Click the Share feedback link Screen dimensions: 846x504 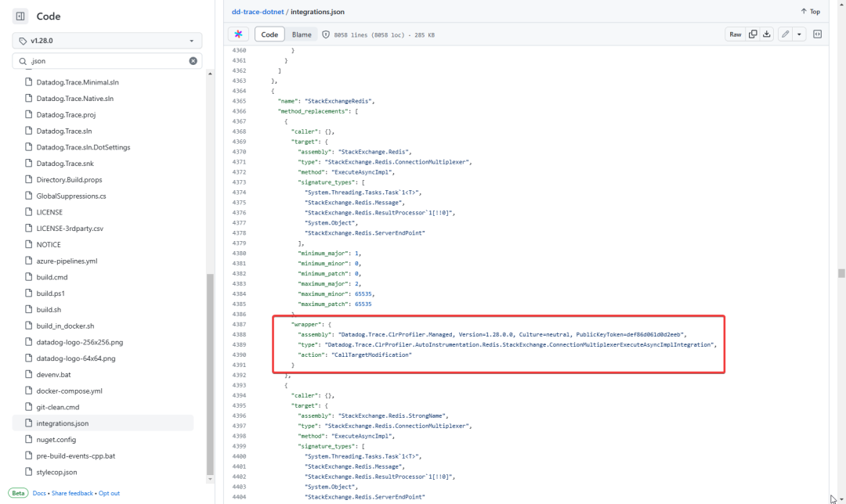click(x=72, y=493)
